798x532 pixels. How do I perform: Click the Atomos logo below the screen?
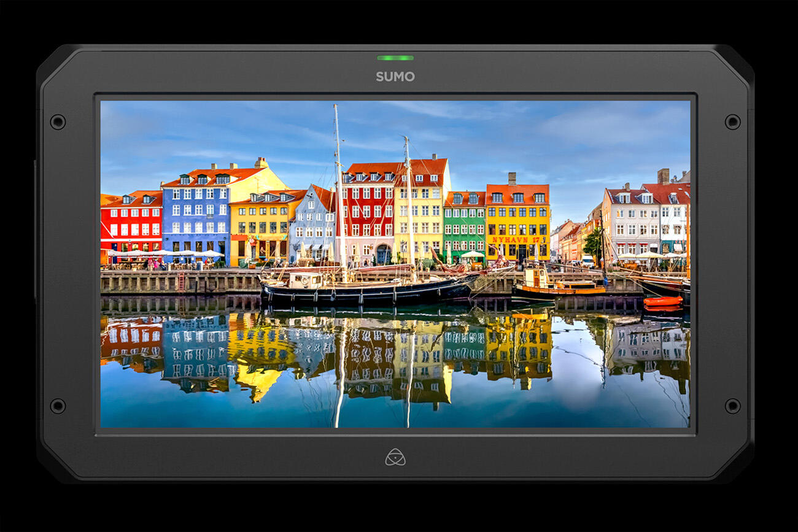[x=395, y=457]
